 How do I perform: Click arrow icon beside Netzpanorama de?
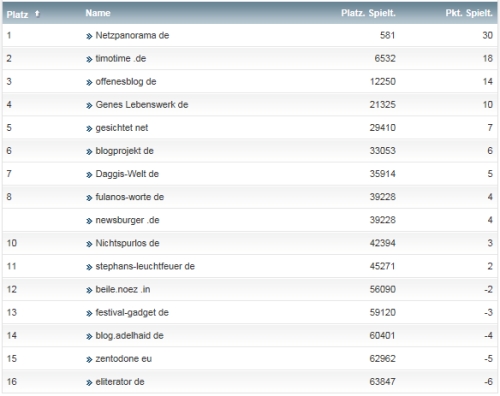pyautogui.click(x=89, y=36)
